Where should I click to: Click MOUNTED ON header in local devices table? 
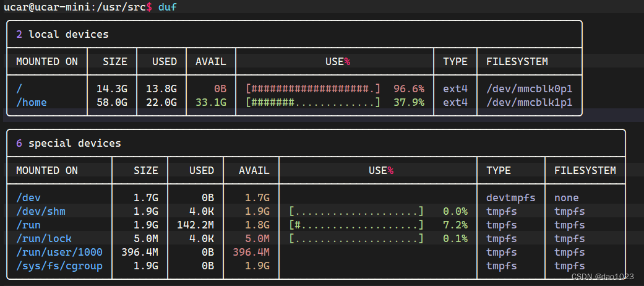(x=47, y=62)
